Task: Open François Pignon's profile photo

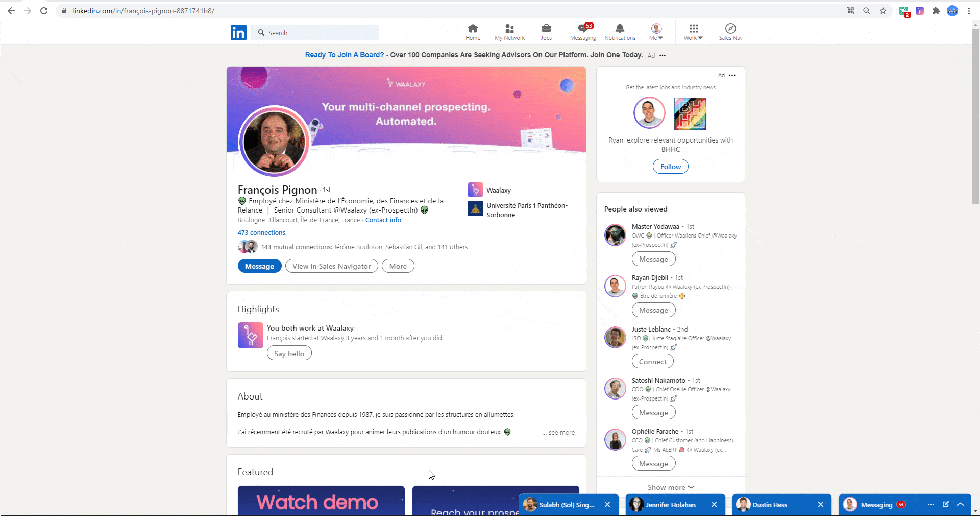Action: point(274,141)
